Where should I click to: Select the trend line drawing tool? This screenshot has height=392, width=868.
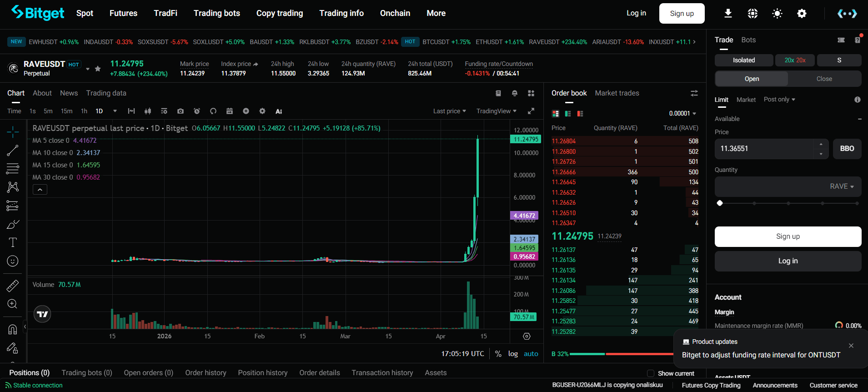coord(13,151)
